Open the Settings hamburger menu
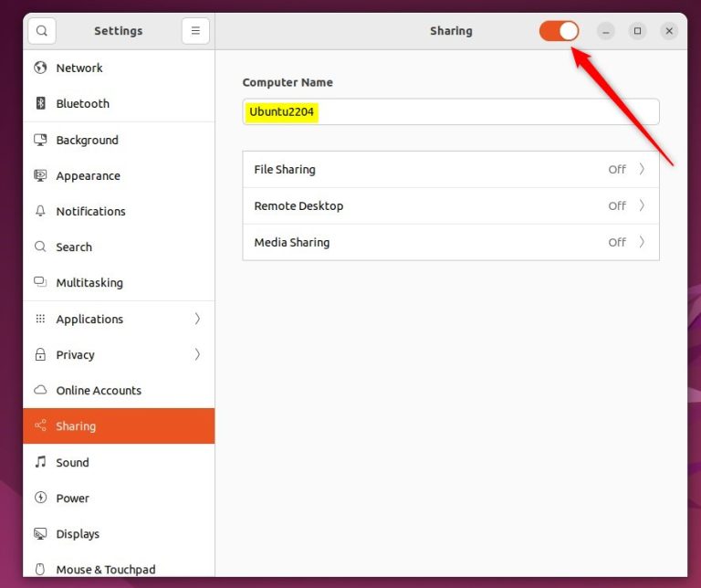The height and width of the screenshot is (588, 701). pos(195,31)
